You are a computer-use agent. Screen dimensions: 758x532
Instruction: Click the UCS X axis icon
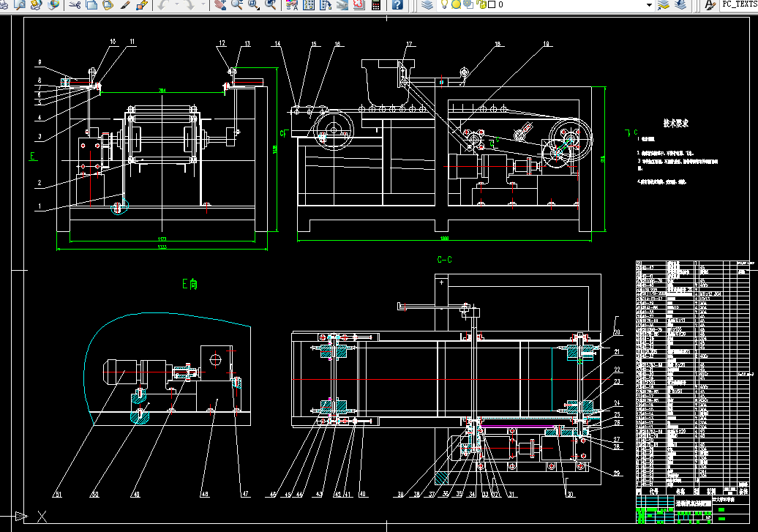(x=42, y=517)
